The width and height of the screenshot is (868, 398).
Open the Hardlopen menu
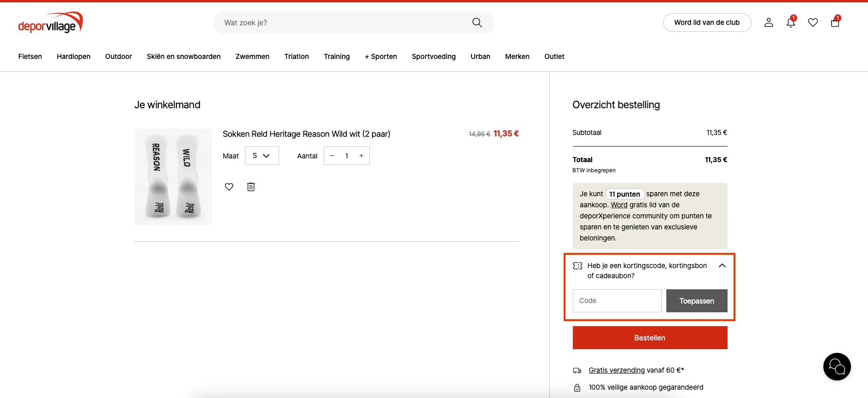[x=74, y=57]
